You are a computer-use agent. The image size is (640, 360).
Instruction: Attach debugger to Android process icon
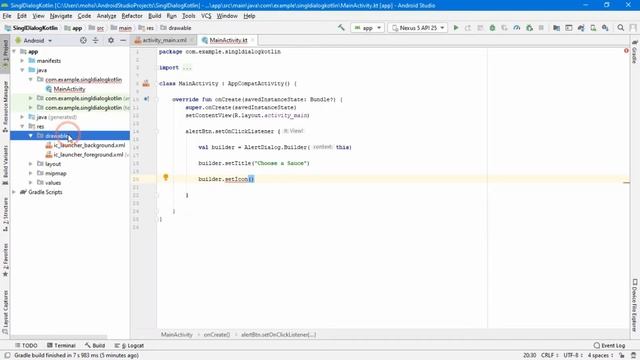pos(529,28)
